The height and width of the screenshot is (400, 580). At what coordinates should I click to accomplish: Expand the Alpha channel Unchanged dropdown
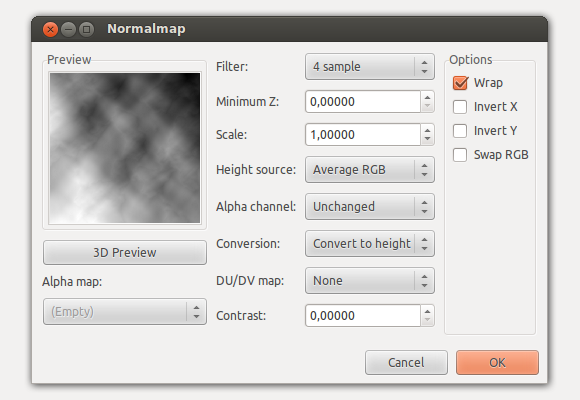370,206
